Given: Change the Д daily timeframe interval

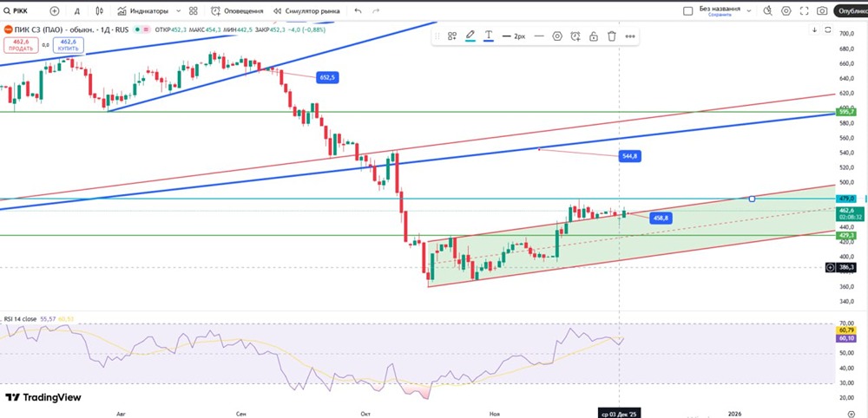Looking at the screenshot, I should click(x=77, y=10).
